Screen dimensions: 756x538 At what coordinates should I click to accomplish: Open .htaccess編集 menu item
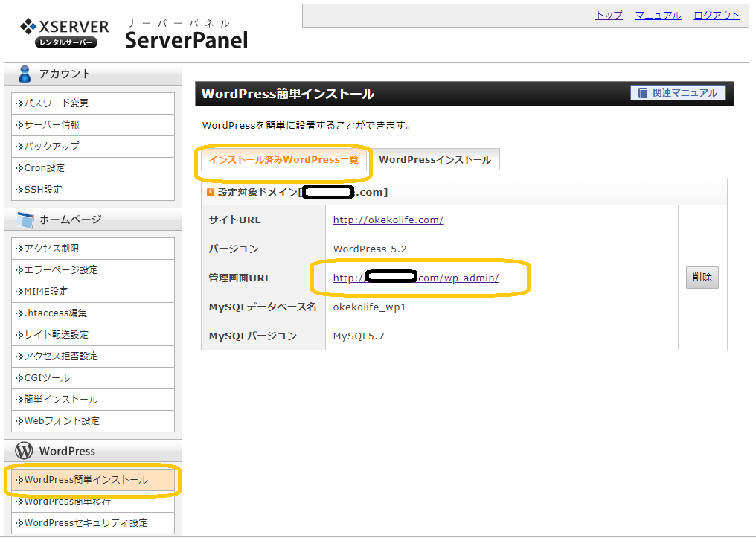(x=93, y=313)
